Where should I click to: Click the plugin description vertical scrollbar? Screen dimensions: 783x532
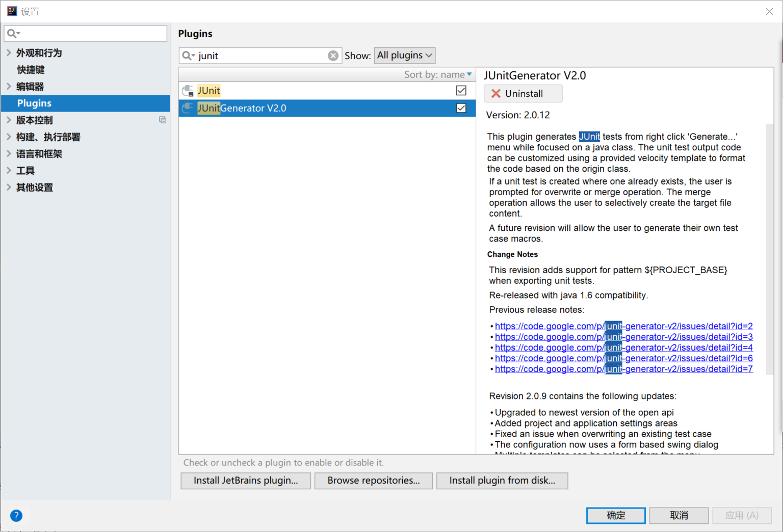pos(769,250)
